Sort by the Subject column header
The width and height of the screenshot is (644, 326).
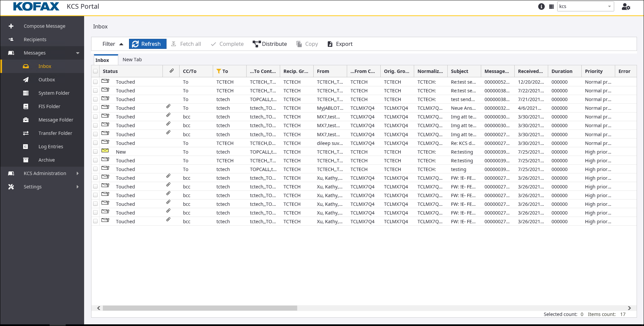click(464, 71)
